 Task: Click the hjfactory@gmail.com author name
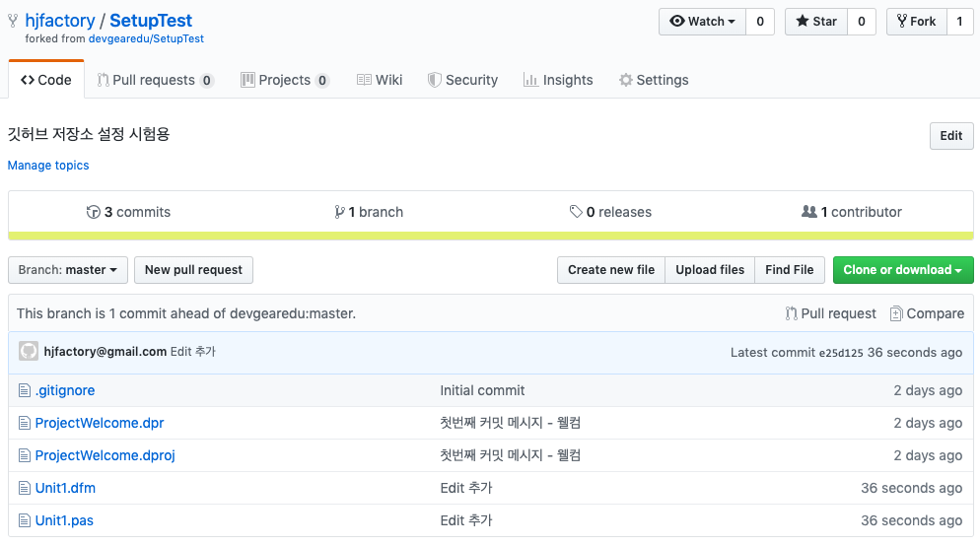coord(105,352)
